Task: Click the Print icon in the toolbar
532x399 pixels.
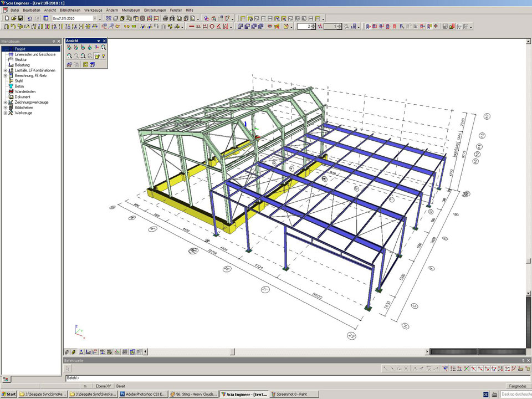Action: pyautogui.click(x=165, y=18)
